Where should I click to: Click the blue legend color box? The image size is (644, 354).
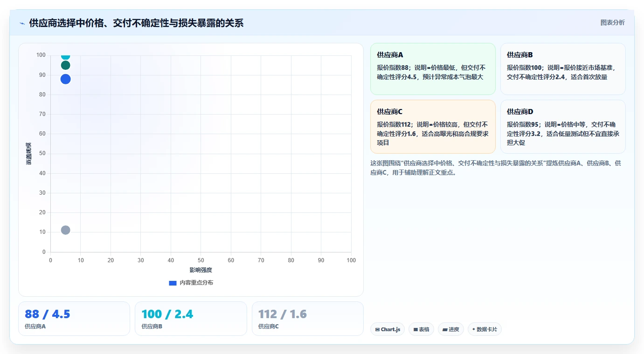173,283
